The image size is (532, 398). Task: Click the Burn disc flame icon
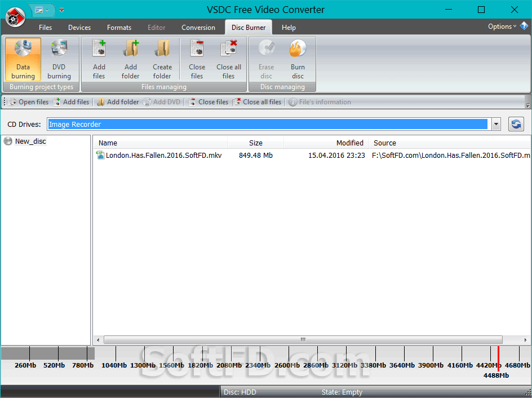[x=298, y=48]
